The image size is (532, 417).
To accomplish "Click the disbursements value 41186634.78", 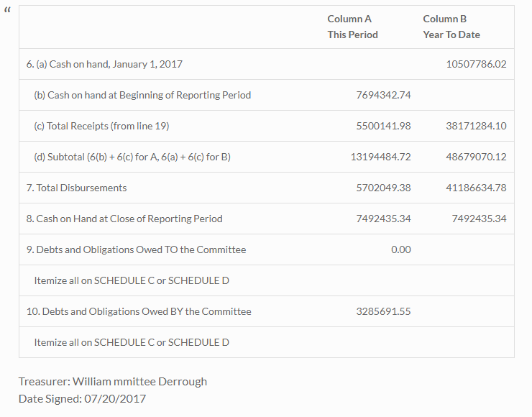I will click(476, 188).
